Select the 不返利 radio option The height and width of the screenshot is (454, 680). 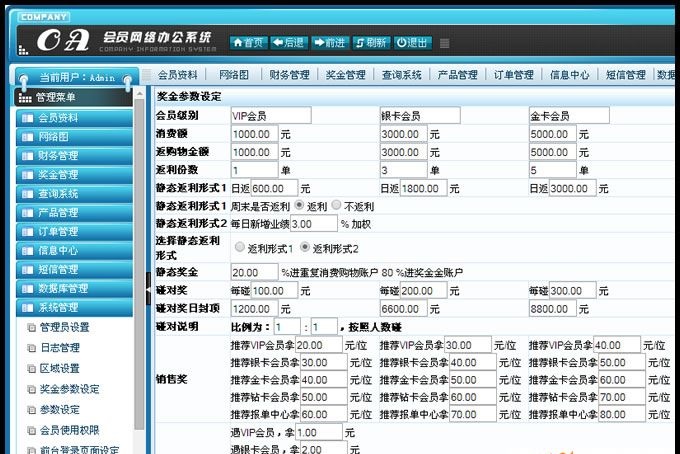336,205
